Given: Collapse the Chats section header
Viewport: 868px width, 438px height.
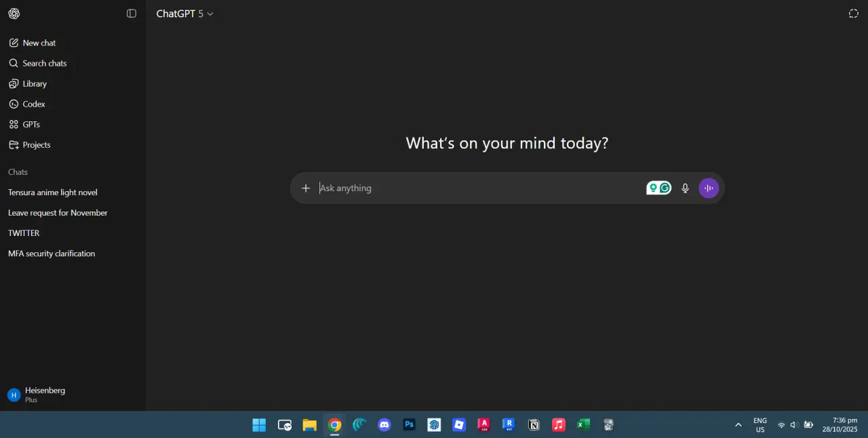Looking at the screenshot, I should (18, 172).
